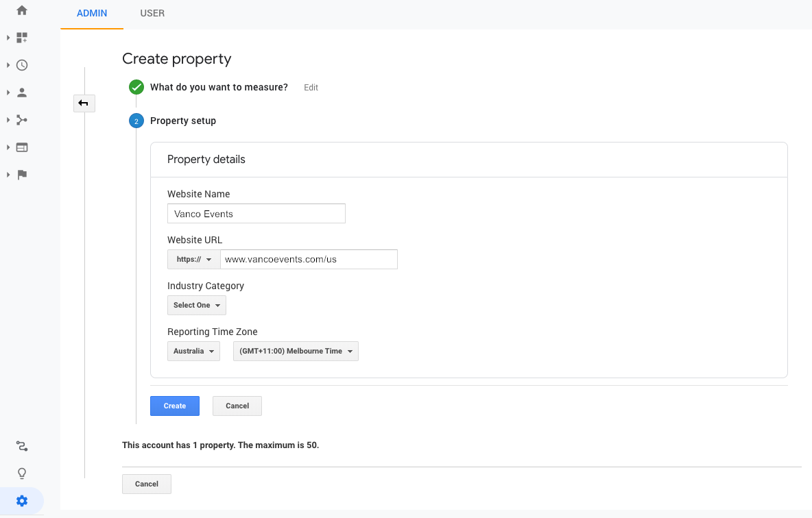Open the Customization dashboard icon
This screenshot has width=812, height=518.
click(x=22, y=38)
